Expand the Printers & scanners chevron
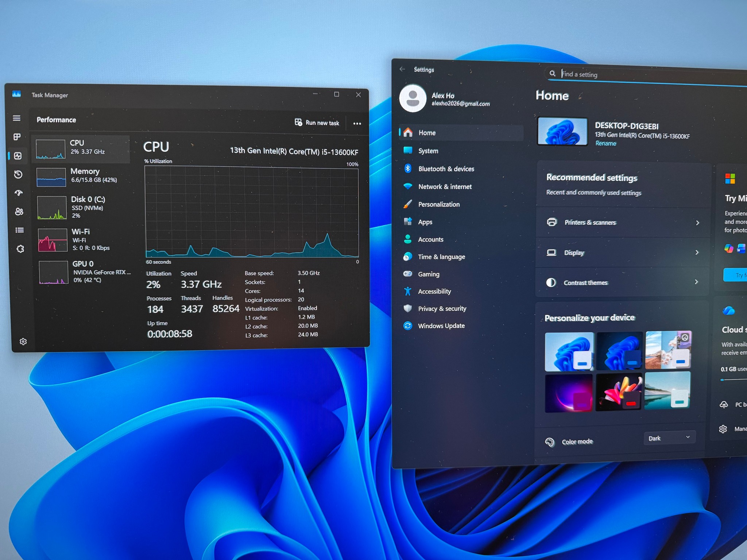The width and height of the screenshot is (747, 560). [x=697, y=223]
